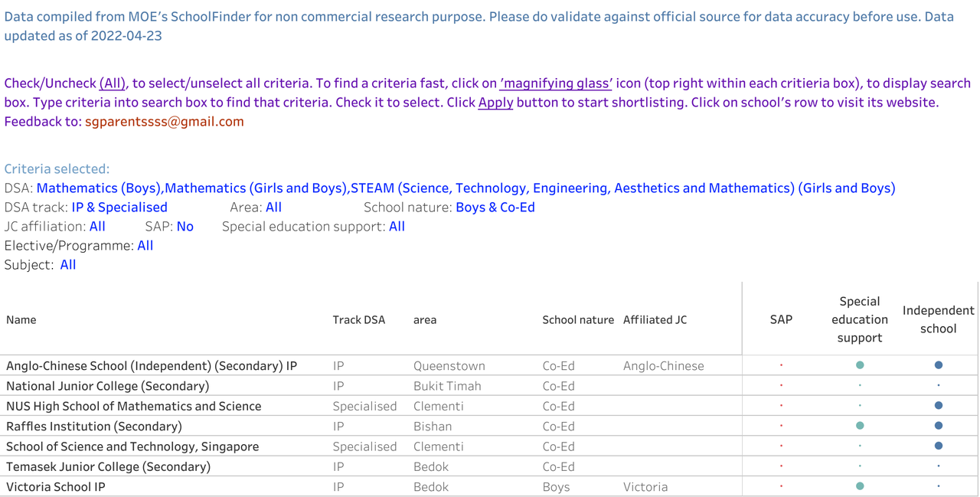Click the Special education support column header
The height and width of the screenshot is (497, 980).
click(860, 319)
